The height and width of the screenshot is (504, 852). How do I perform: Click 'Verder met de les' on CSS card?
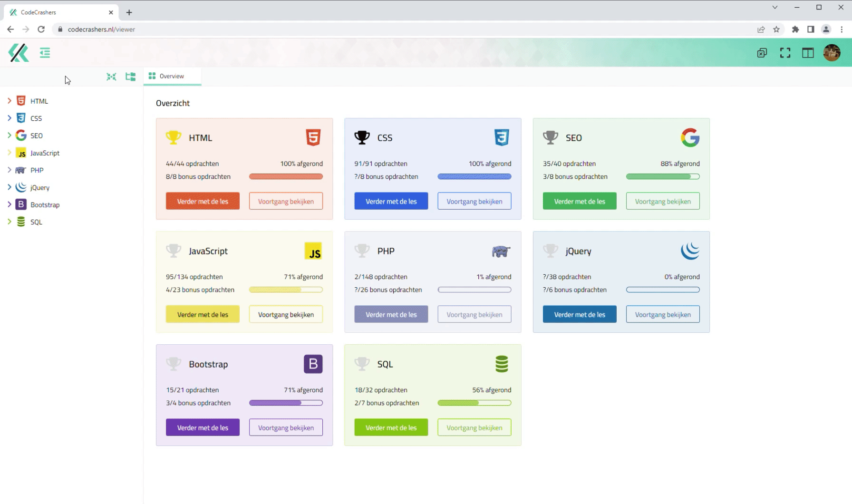(x=391, y=201)
